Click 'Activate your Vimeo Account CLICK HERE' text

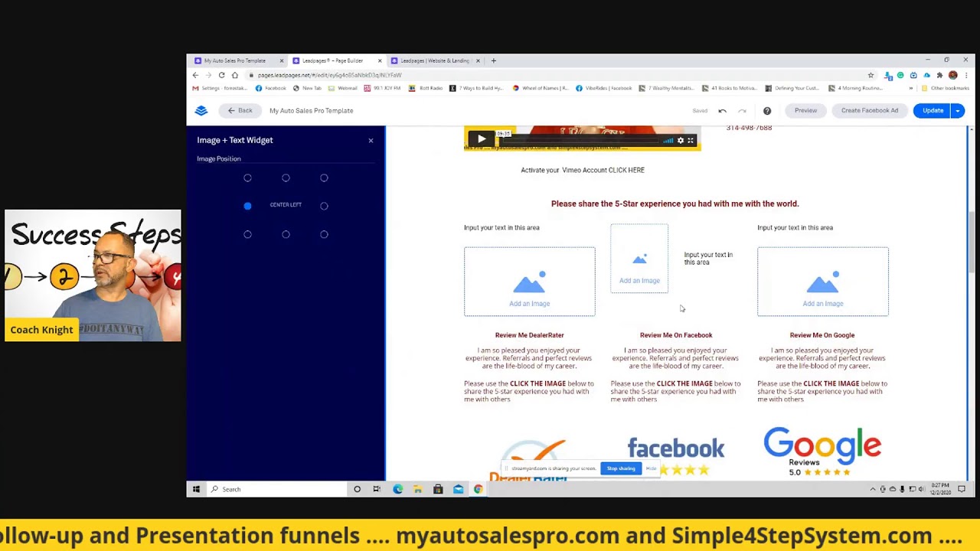tap(583, 170)
